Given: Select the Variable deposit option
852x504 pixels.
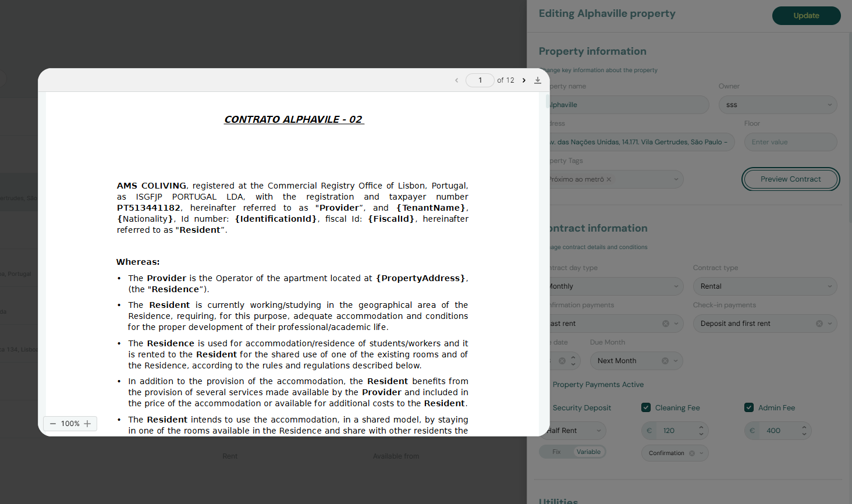Looking at the screenshot, I should [588, 452].
